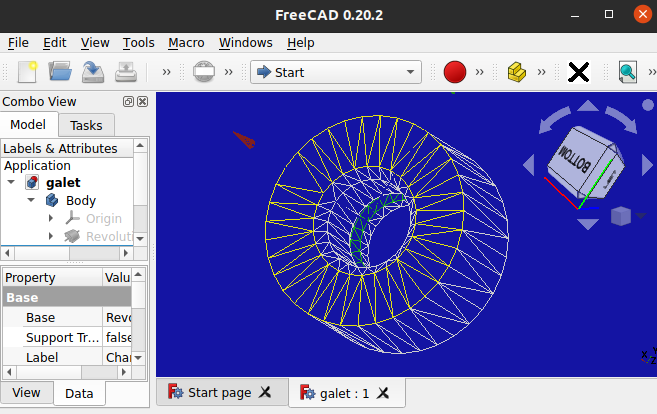The width and height of the screenshot is (657, 414).
Task: Select Revolution item in model tree
Action: (x=109, y=236)
